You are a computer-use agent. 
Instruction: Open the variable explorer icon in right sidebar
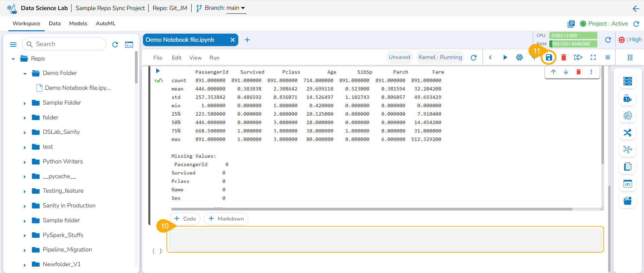tap(627, 184)
